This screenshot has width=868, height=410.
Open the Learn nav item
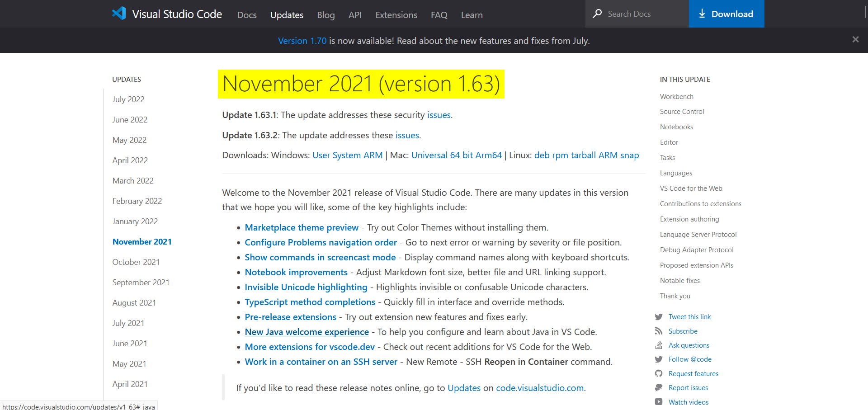(472, 15)
